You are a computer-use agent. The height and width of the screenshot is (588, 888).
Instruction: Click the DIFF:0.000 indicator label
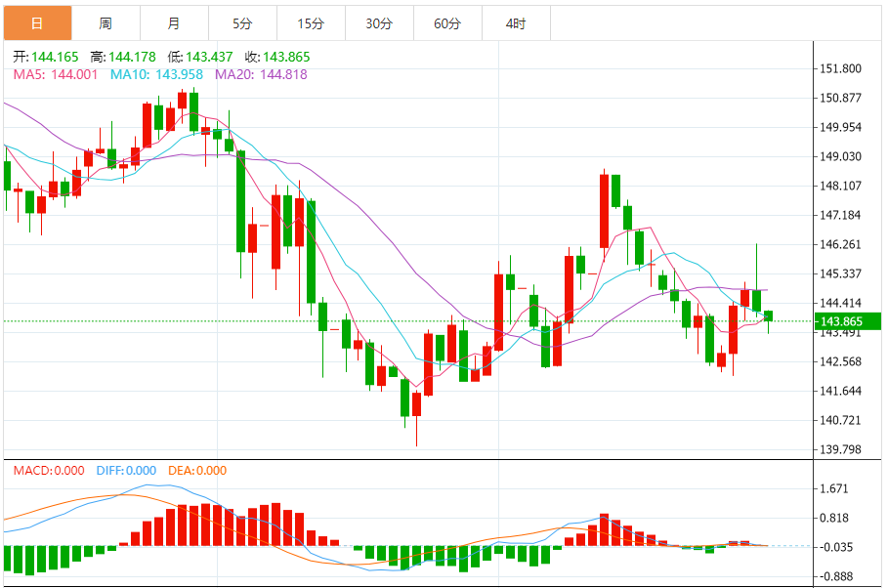pos(126,470)
